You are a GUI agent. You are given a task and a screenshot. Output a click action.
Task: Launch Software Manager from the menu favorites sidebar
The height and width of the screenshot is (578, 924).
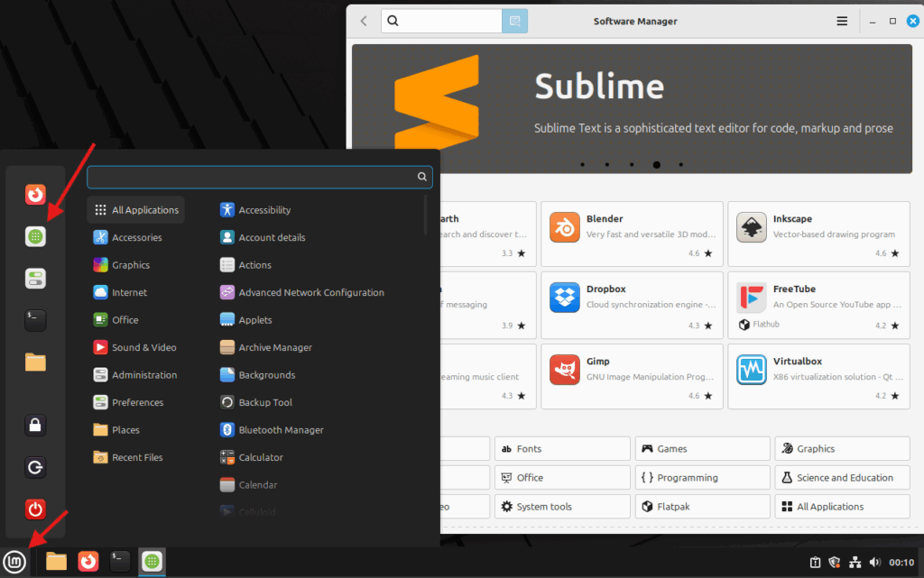point(35,236)
